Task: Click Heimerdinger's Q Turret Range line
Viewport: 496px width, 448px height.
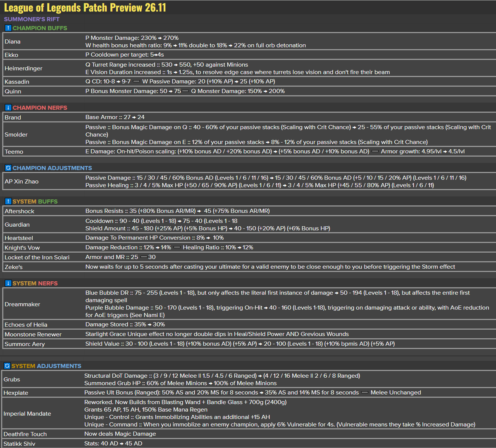Action: [167, 65]
